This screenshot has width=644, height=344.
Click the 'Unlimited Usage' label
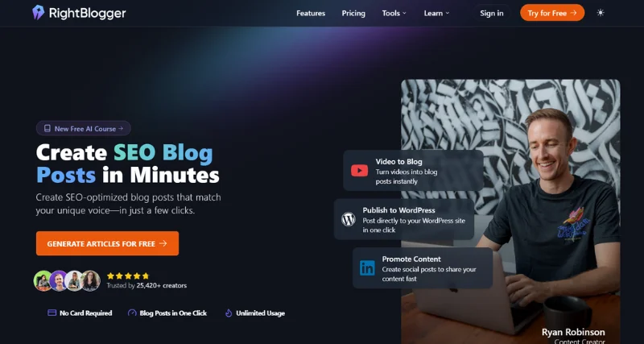[260, 313]
